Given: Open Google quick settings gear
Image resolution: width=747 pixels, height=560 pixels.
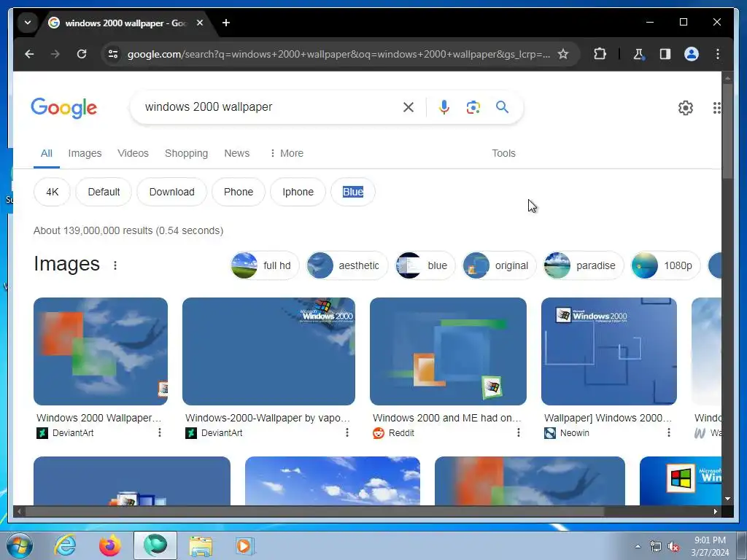Looking at the screenshot, I should pyautogui.click(x=686, y=108).
